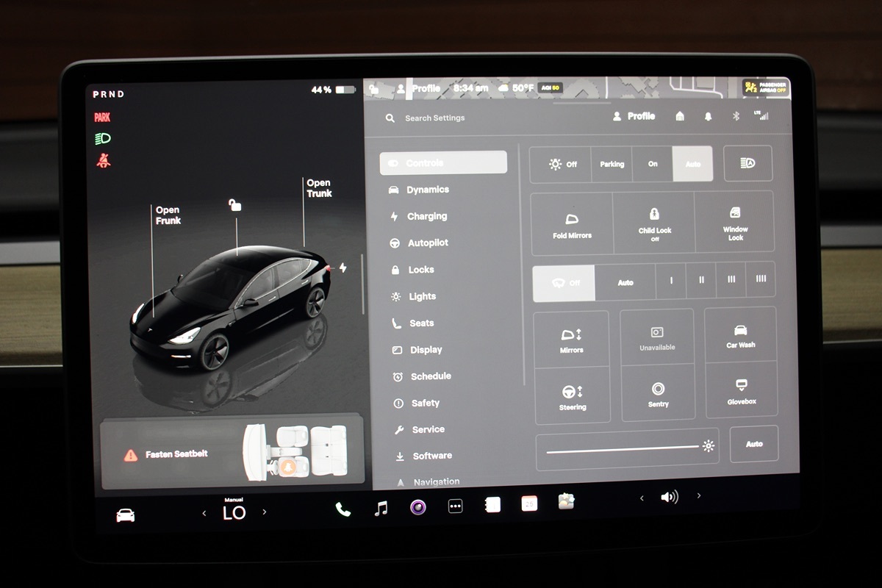
Task: Tap the high beam headlight button
Action: tap(747, 163)
